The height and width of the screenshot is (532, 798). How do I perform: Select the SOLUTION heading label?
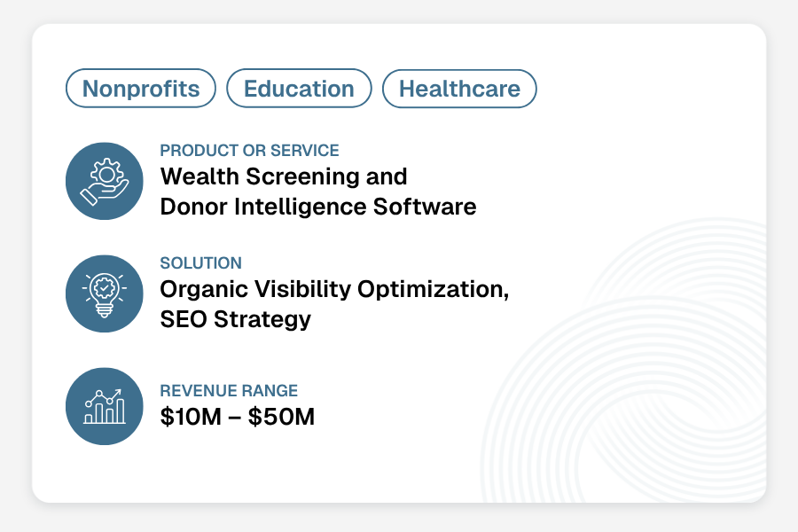201,263
